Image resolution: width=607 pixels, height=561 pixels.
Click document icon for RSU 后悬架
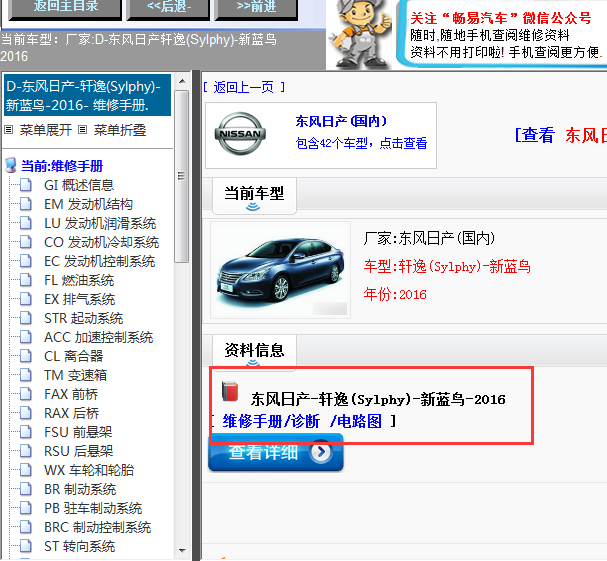point(26,450)
